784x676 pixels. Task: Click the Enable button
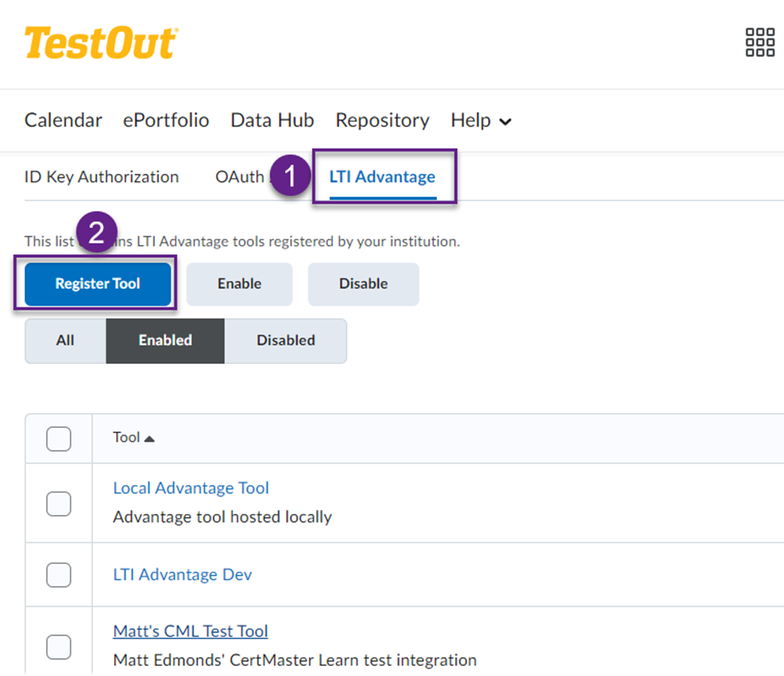pyautogui.click(x=239, y=284)
